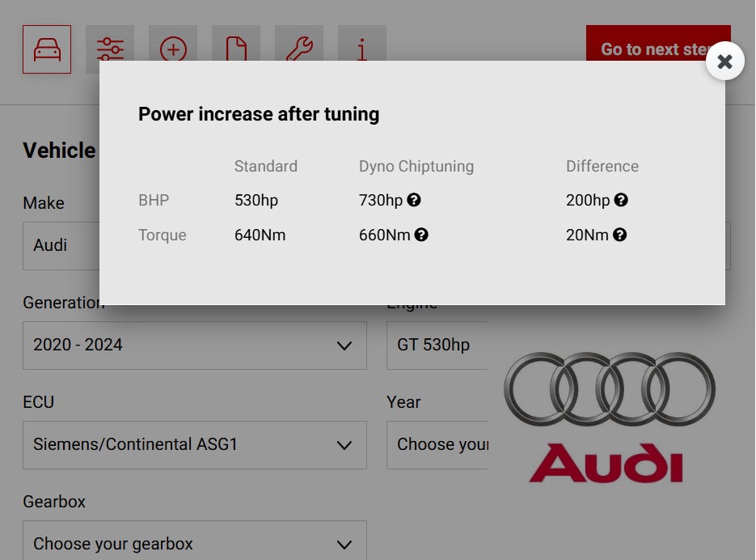Click help icon next to 730hp
Screen dimensions: 756x560
click(x=414, y=200)
